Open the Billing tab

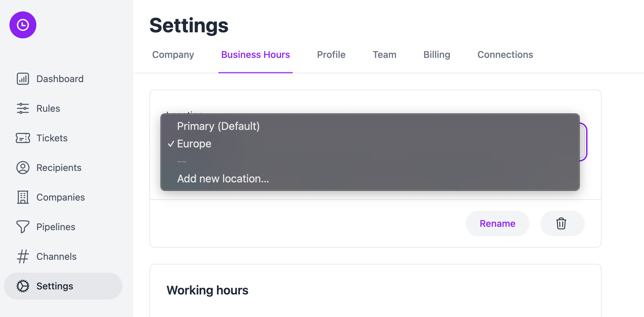[x=437, y=55]
